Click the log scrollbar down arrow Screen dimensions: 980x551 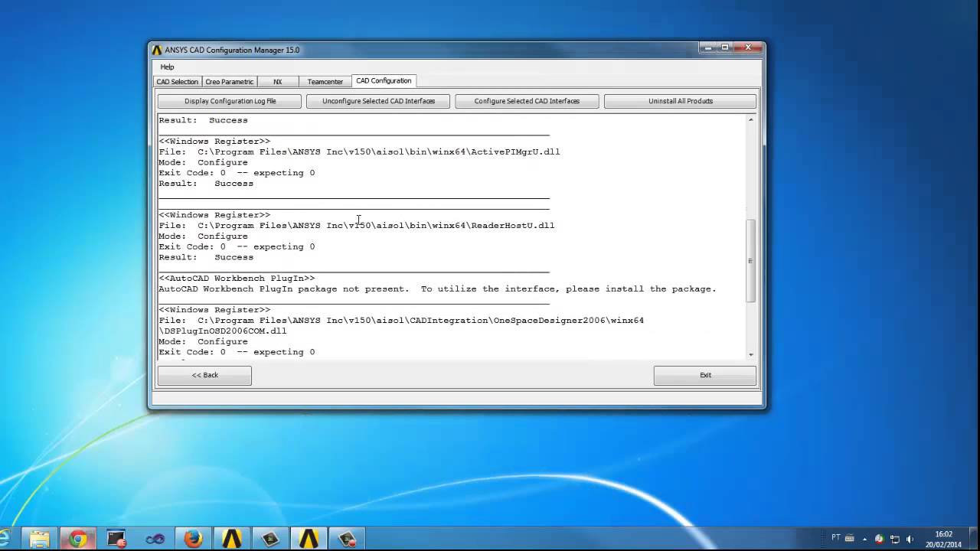point(750,354)
